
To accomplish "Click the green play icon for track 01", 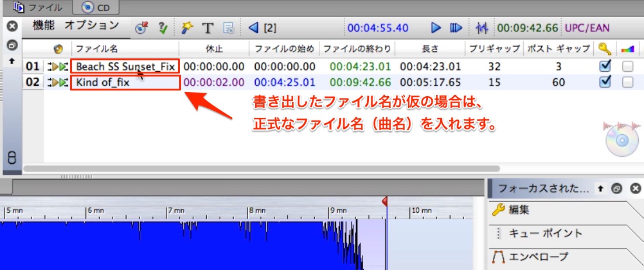I will point(63,66).
